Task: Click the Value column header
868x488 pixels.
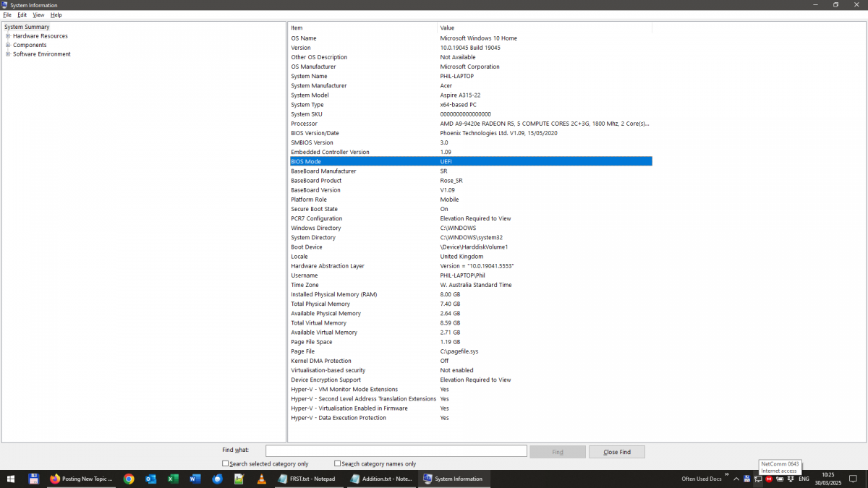Action: [x=545, y=27]
